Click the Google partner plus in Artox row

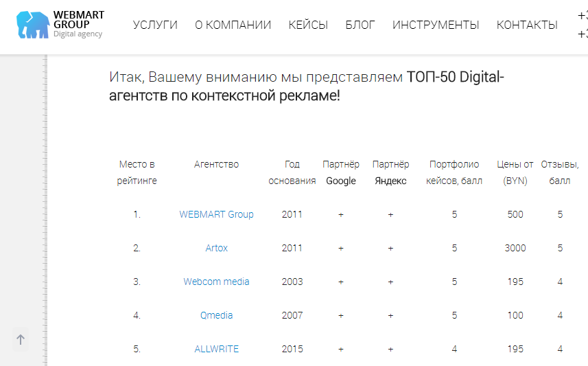341,248
